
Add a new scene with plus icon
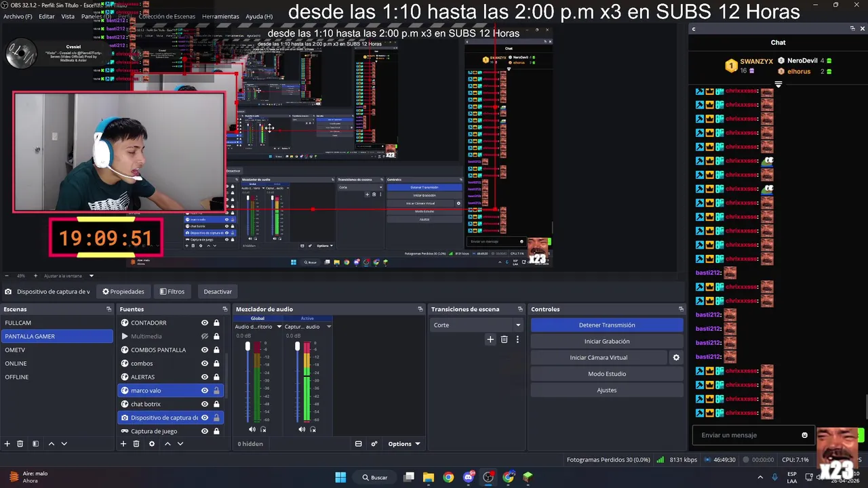7,444
